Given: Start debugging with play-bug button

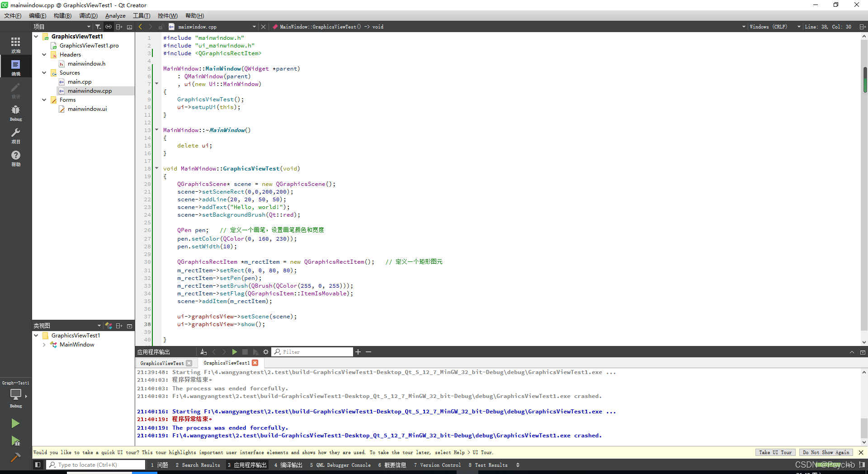Looking at the screenshot, I should coord(15,441).
